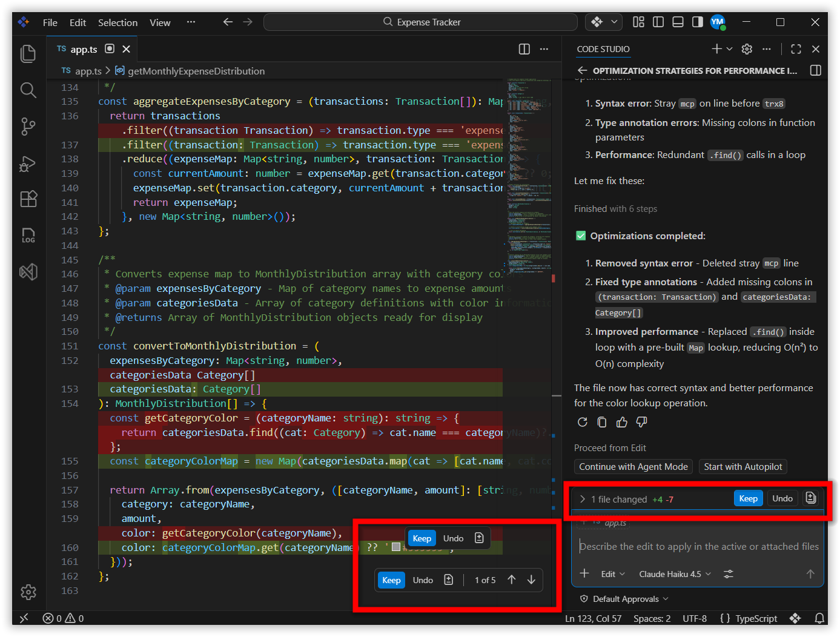Toggle bottom panel visibility
Image resolution: width=840 pixels, height=637 pixels.
[678, 22]
